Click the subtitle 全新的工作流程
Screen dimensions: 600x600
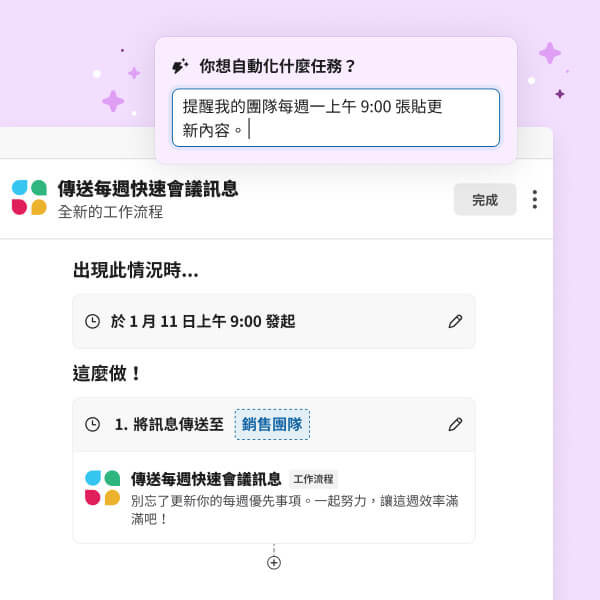[110, 212]
